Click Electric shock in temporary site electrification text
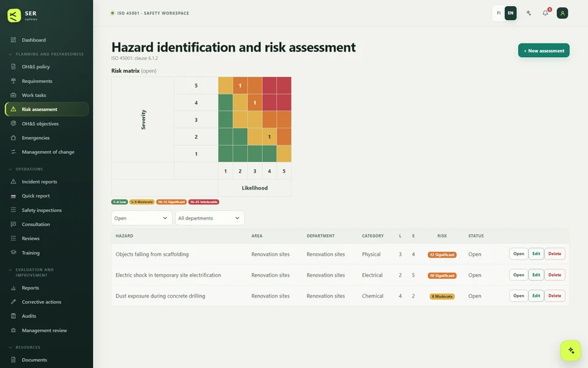 tap(168, 275)
